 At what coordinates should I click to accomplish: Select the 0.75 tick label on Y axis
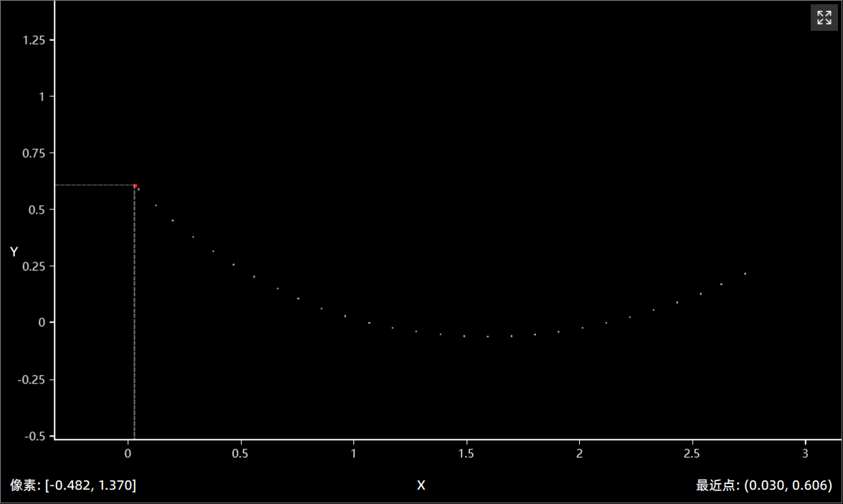[34, 153]
